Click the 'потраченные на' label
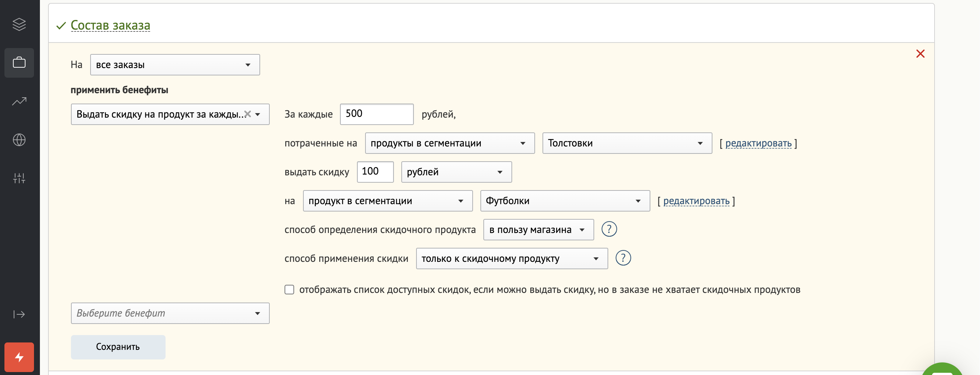Image resolution: width=980 pixels, height=375 pixels. pyautogui.click(x=321, y=143)
